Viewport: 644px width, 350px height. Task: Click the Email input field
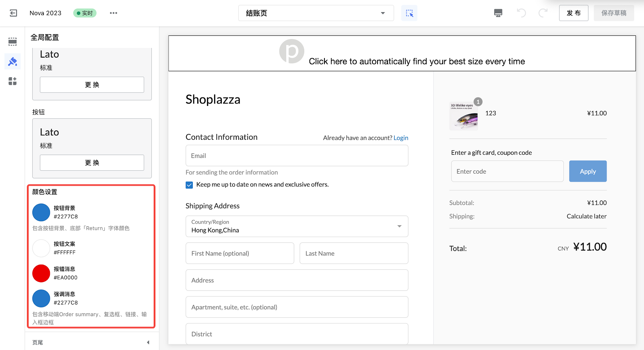click(297, 156)
